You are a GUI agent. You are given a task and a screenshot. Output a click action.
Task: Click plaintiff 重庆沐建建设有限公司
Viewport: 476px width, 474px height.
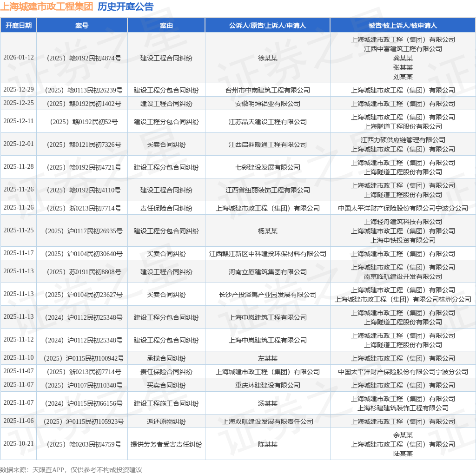267,385
